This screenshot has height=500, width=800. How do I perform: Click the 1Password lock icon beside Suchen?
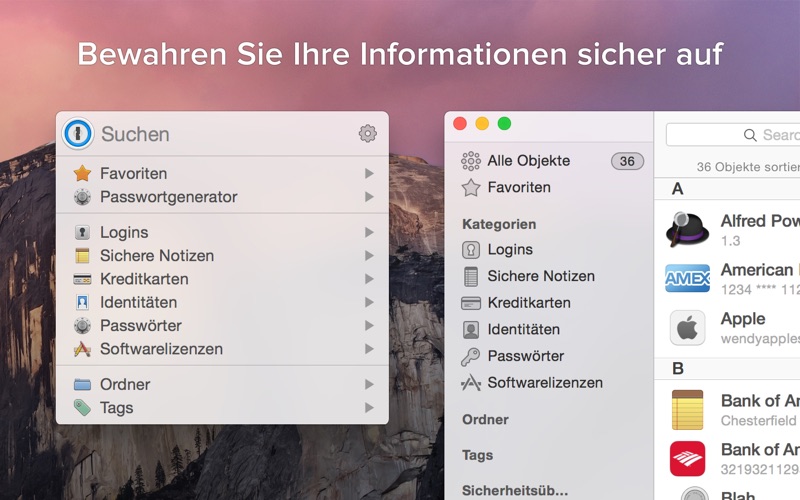[x=79, y=134]
